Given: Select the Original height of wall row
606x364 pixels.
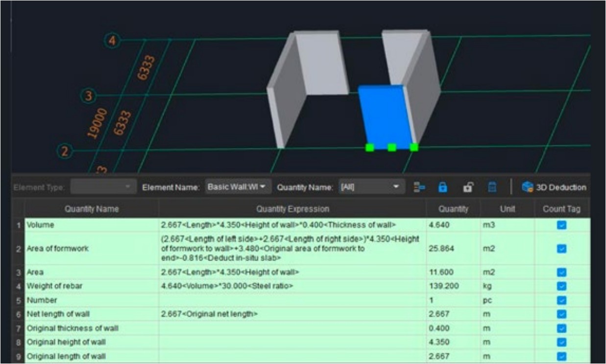Looking at the screenshot, I should point(91,342).
